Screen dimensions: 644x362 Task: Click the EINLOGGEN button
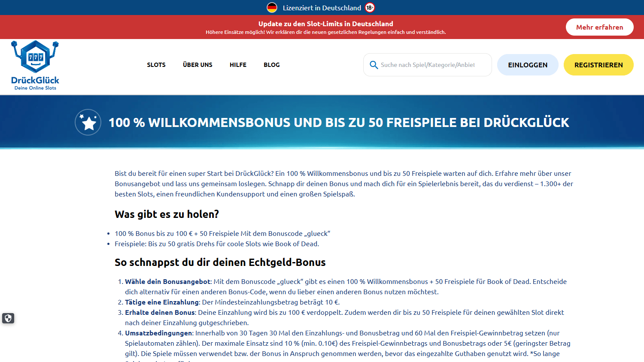(528, 65)
